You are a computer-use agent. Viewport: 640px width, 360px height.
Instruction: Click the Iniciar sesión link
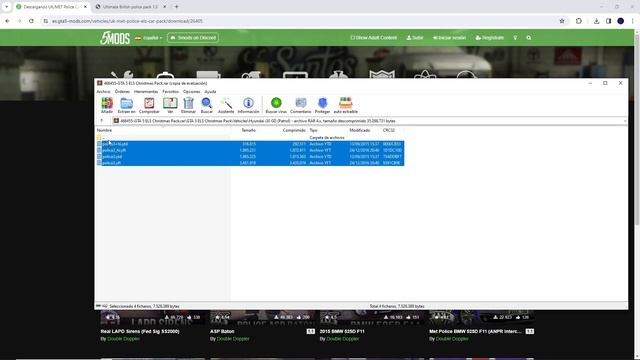(x=449, y=38)
